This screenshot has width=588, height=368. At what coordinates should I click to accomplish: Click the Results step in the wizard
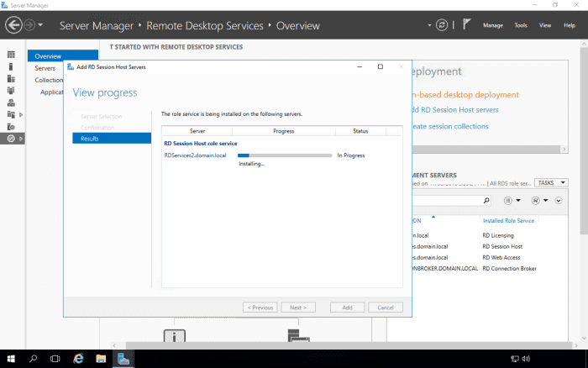(112, 139)
